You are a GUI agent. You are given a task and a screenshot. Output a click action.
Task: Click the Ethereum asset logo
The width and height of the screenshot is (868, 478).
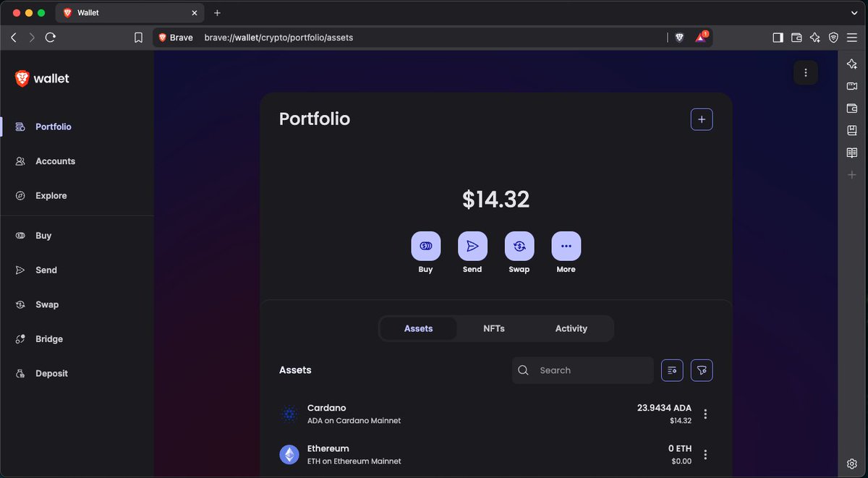pyautogui.click(x=289, y=455)
